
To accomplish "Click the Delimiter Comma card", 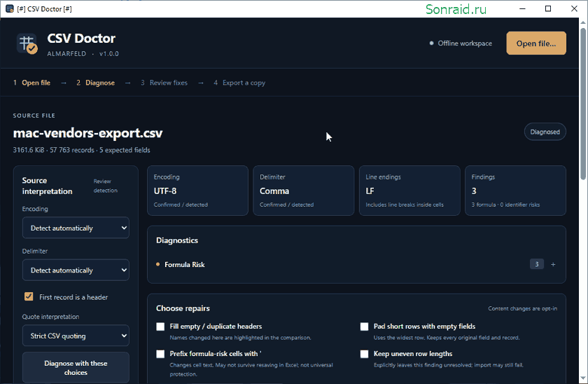I will pos(303,191).
